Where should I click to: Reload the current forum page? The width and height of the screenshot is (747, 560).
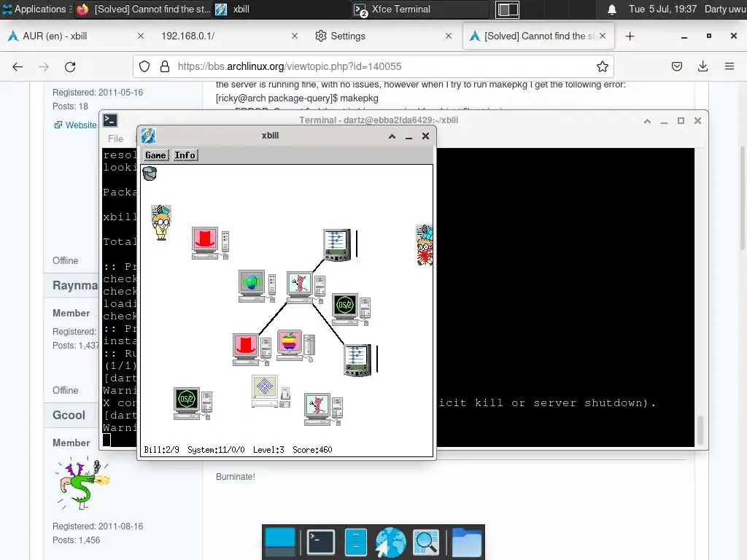point(70,66)
